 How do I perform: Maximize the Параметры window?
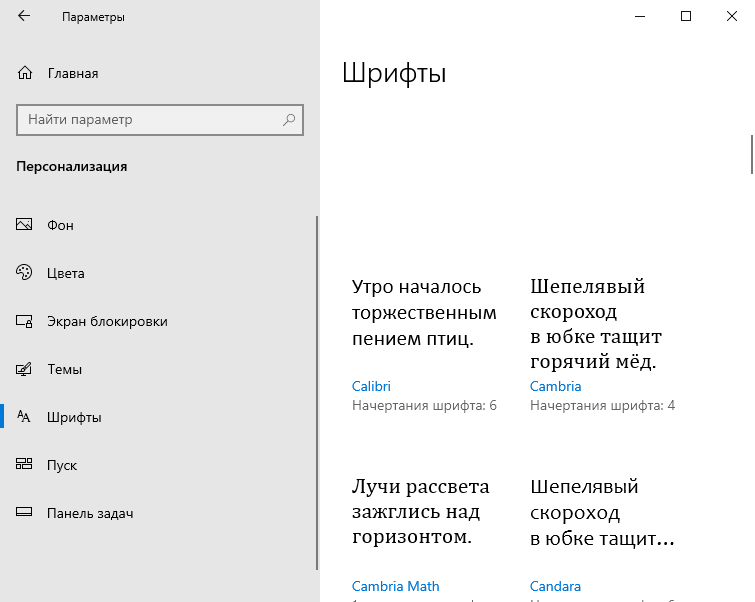[x=686, y=16]
